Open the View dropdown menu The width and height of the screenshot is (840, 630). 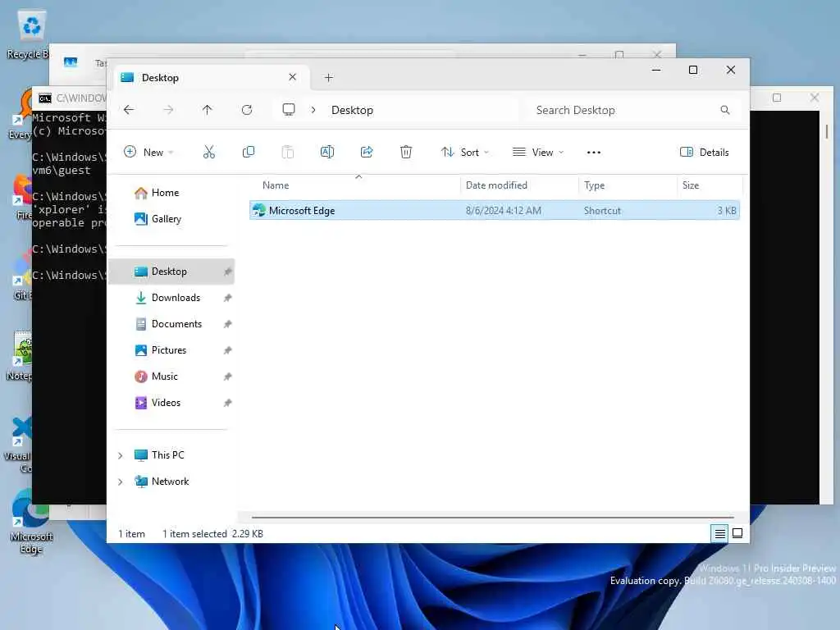click(x=538, y=152)
